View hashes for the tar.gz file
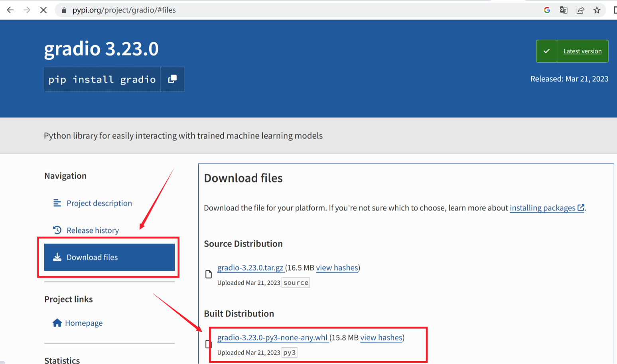The height and width of the screenshot is (364, 617). coord(337,268)
